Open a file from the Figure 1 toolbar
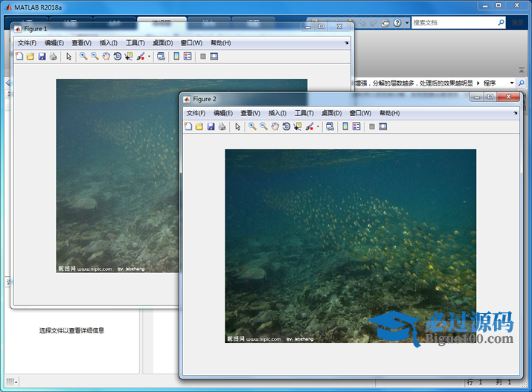This screenshot has height=392, width=532. pos(31,57)
